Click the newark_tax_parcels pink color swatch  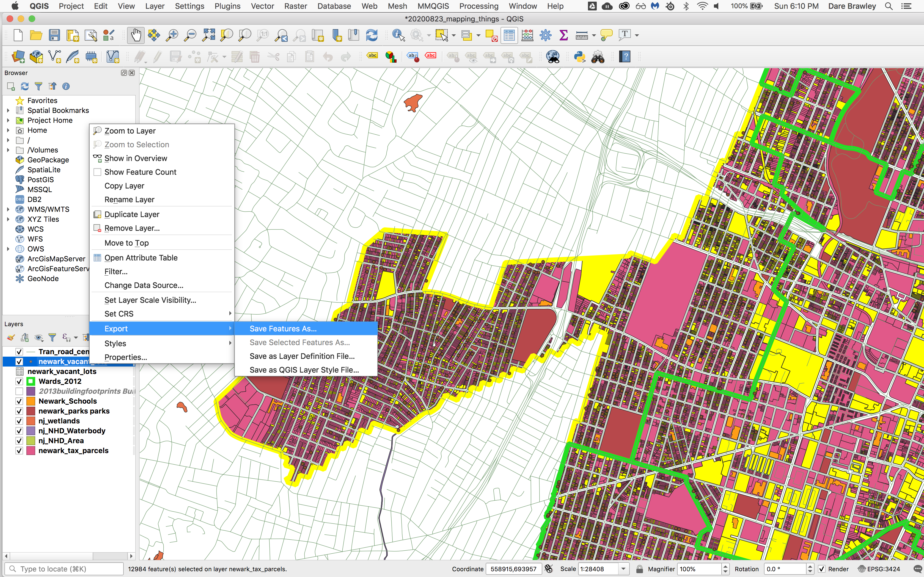(31, 451)
